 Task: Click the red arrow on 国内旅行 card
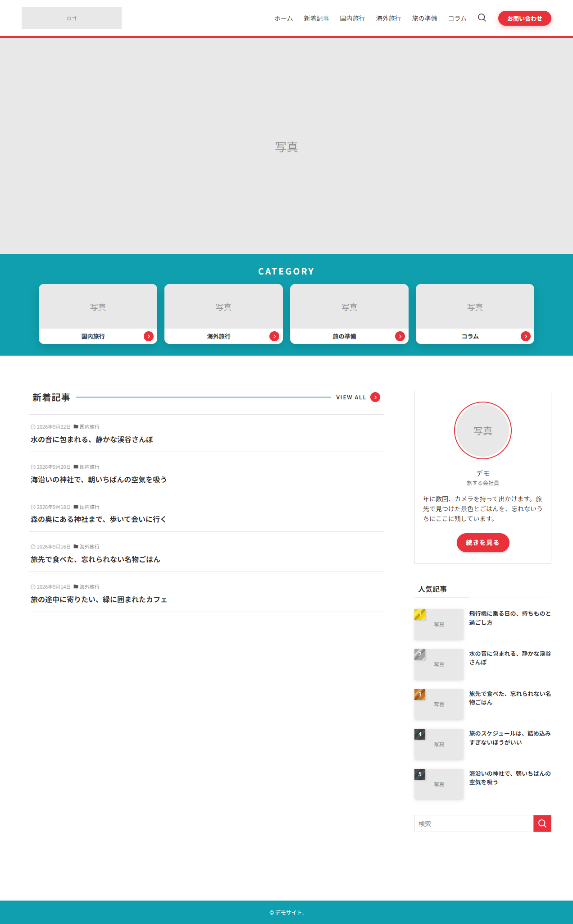pos(149,336)
